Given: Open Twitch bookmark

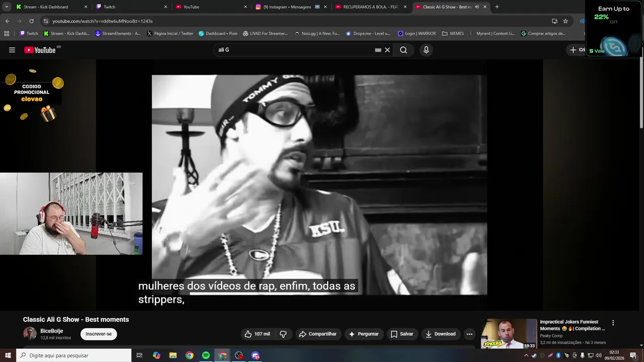Looking at the screenshot, I should [29, 34].
